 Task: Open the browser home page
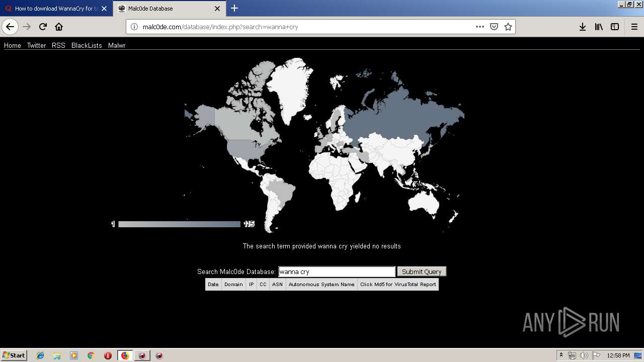point(59,27)
